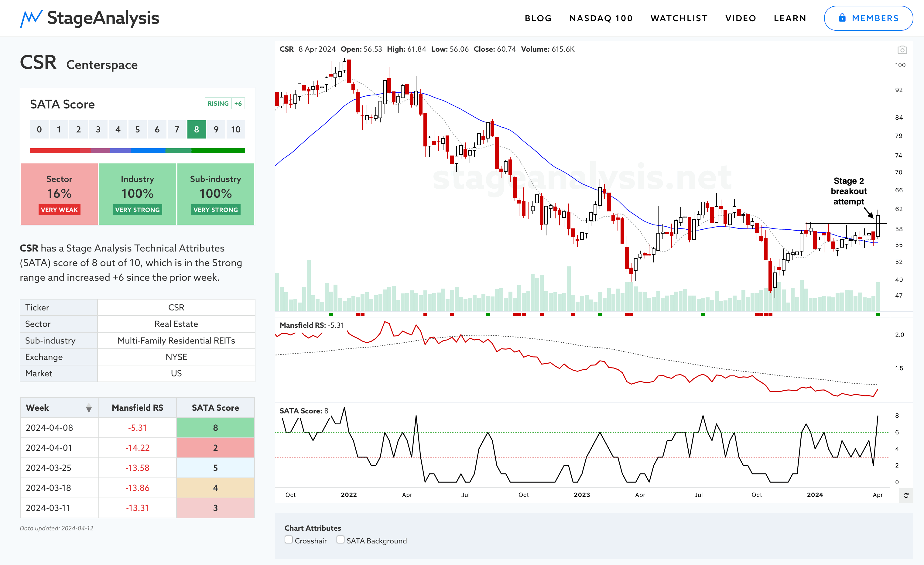The image size is (924, 565).
Task: Click the NYSE exchange value
Action: (176, 357)
